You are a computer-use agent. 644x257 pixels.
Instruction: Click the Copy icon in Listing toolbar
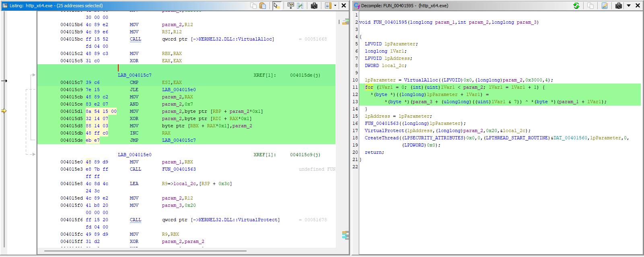tap(253, 6)
